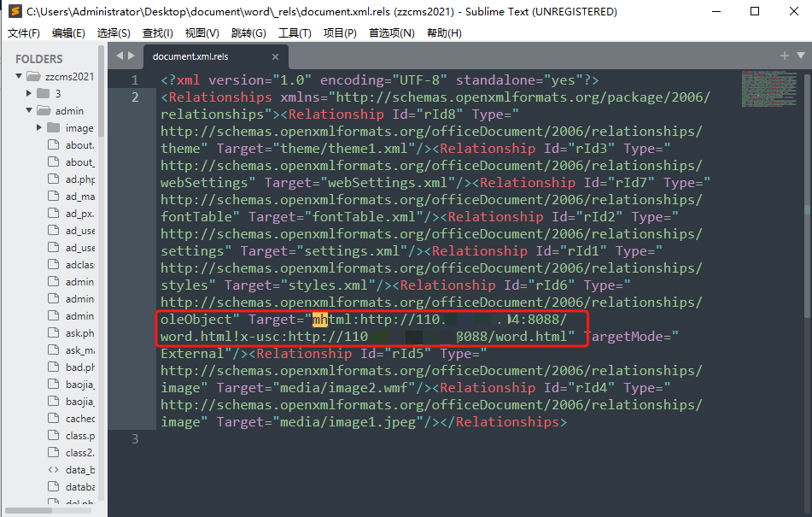Expand the folder named 3
812x517 pixels.
[x=29, y=93]
